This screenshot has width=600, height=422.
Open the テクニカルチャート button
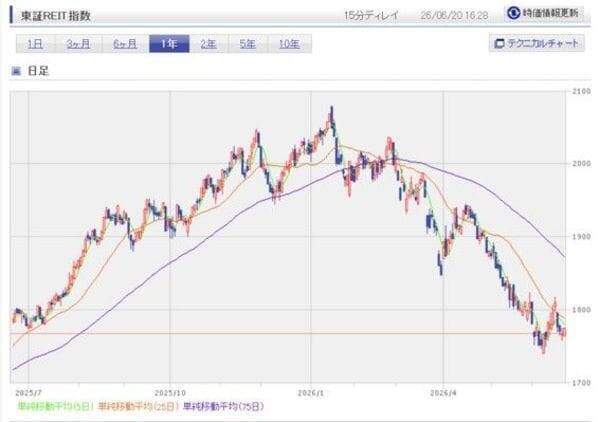coord(536,43)
